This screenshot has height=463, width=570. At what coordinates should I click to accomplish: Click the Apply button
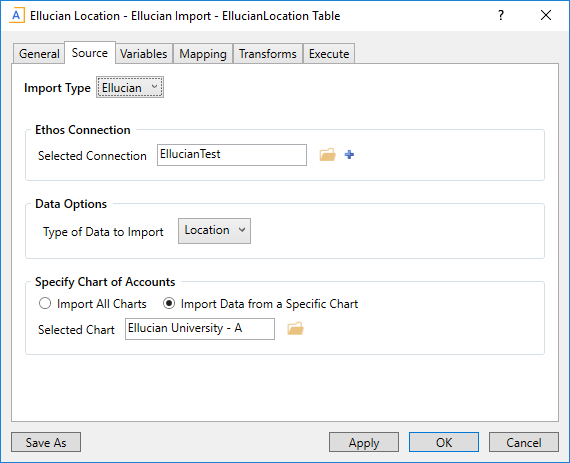tap(364, 442)
